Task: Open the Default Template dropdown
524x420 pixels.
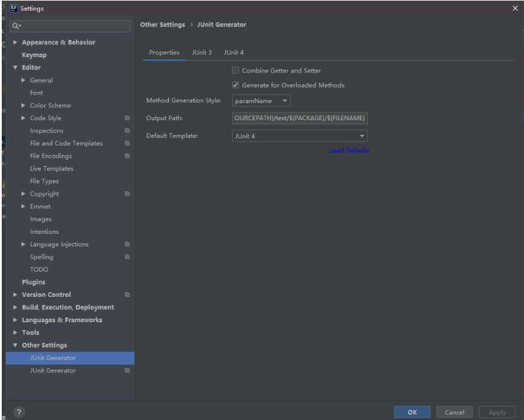Action: tap(300, 135)
